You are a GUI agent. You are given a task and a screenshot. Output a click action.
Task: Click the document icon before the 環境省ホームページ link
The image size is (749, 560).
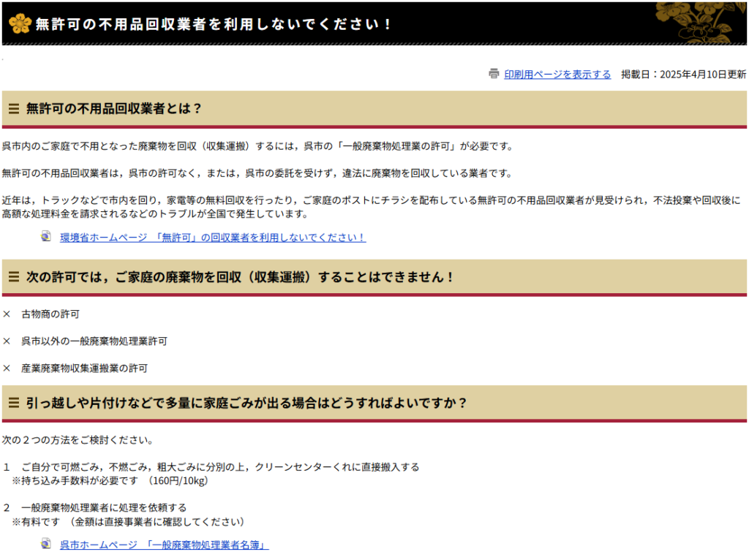click(x=44, y=237)
